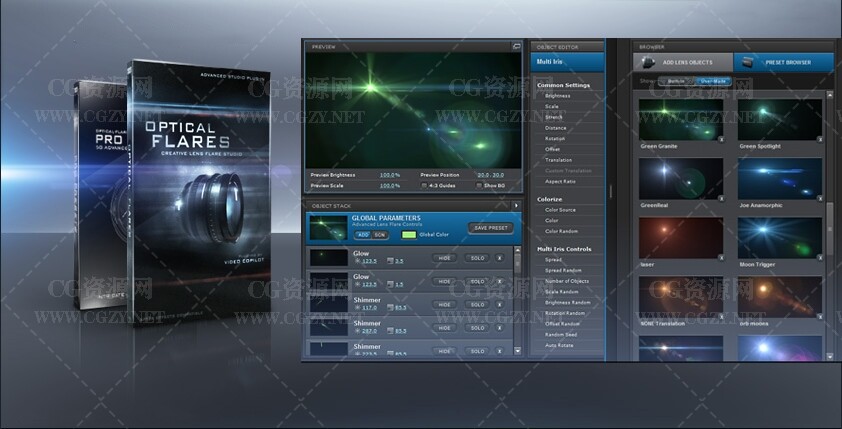Switch to the Preset Browser tab
842x429 pixels.
pyautogui.click(x=780, y=63)
